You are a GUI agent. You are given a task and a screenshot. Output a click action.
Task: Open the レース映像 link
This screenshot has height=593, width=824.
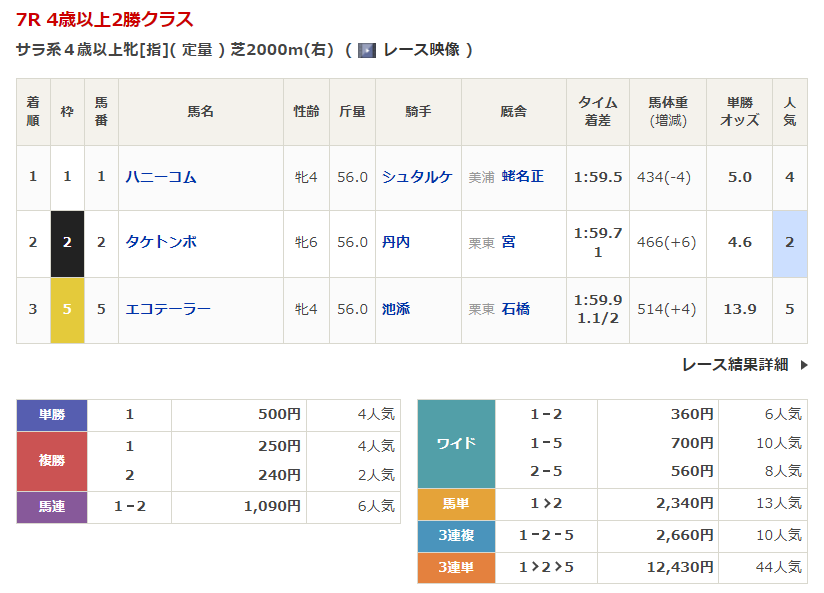[x=420, y=50]
